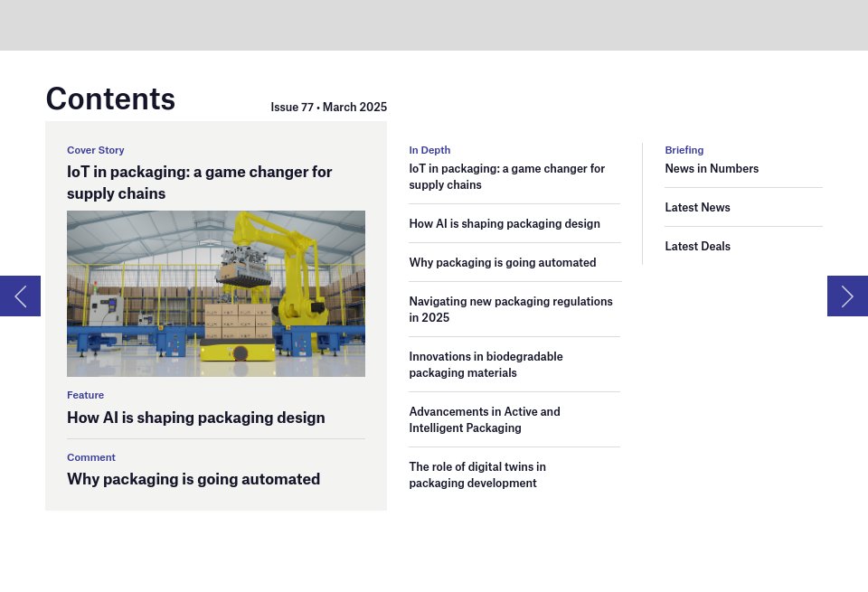The width and height of the screenshot is (868, 592).
Task: Open the News in Numbers briefing
Action: [712, 168]
